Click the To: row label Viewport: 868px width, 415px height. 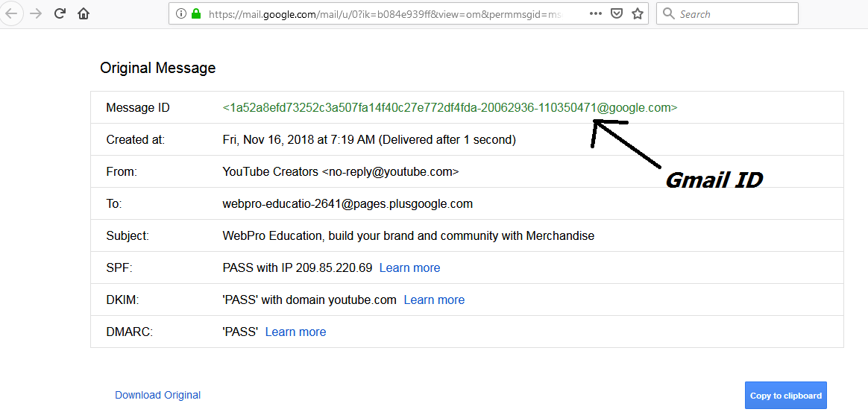(114, 204)
